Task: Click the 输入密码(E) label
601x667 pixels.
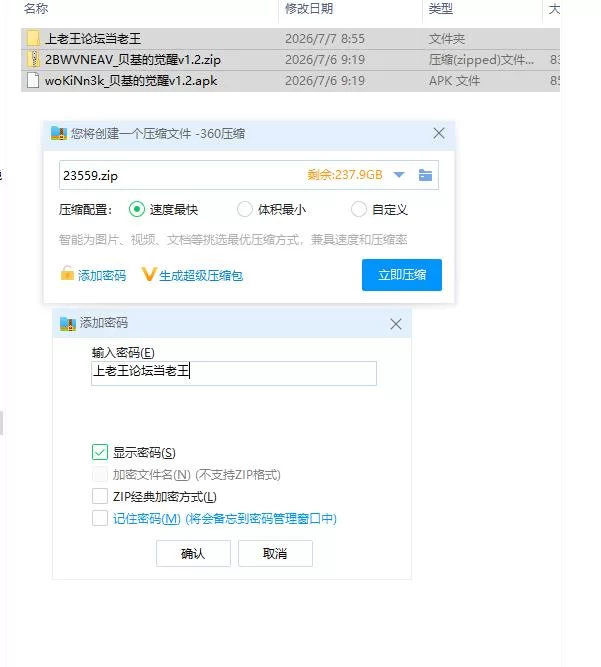Action: [123, 353]
